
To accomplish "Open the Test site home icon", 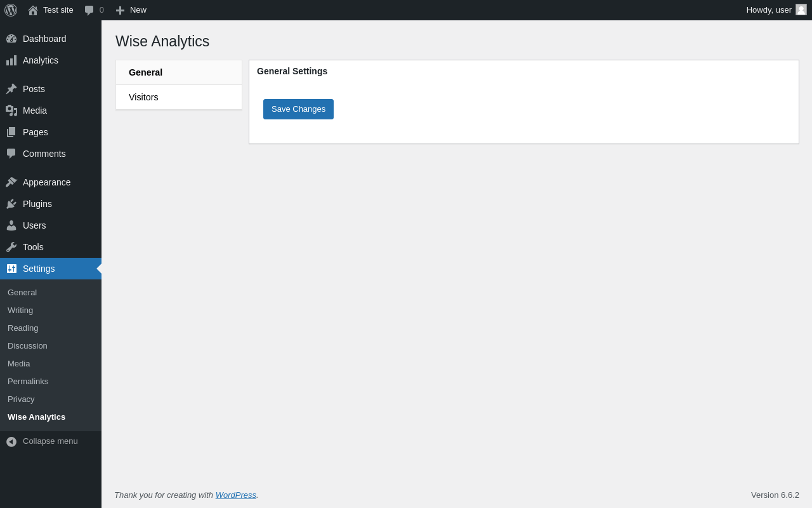I will coord(33,10).
